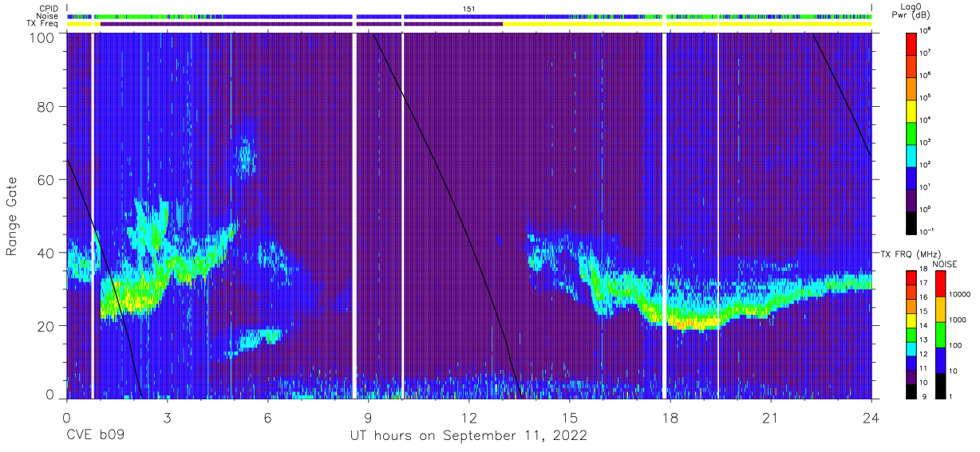The width and height of the screenshot is (980, 452).
Task: Click the x-axis tick label '21'
Action: point(770,418)
